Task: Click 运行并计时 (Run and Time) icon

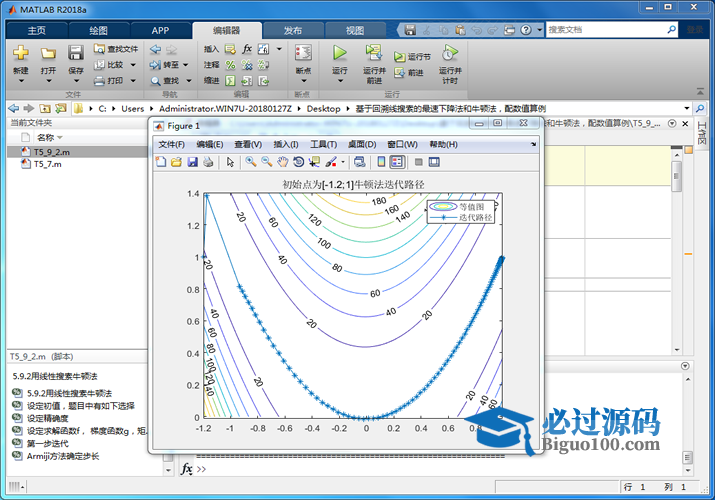Action: point(450,53)
